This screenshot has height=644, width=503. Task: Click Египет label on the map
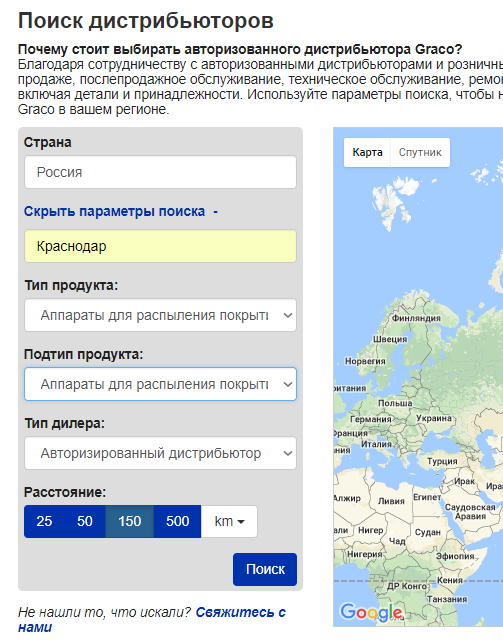click(x=427, y=497)
